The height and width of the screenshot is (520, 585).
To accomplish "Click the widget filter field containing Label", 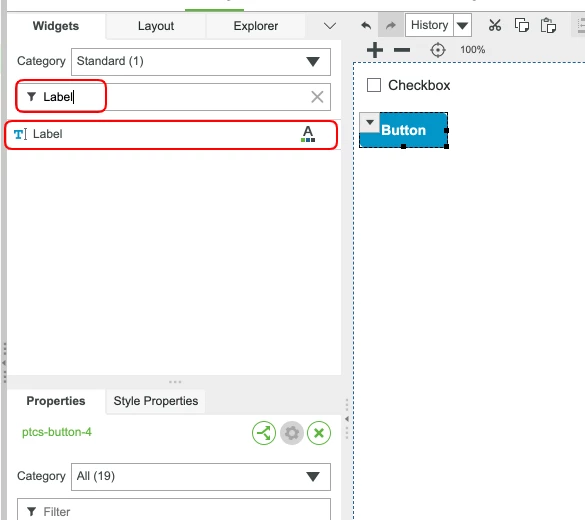I will (x=173, y=97).
